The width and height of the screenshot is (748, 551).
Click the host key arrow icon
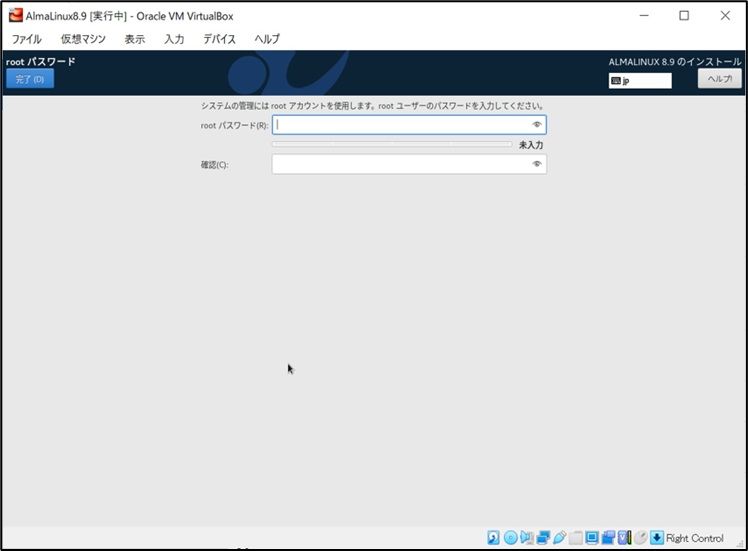tap(657, 538)
